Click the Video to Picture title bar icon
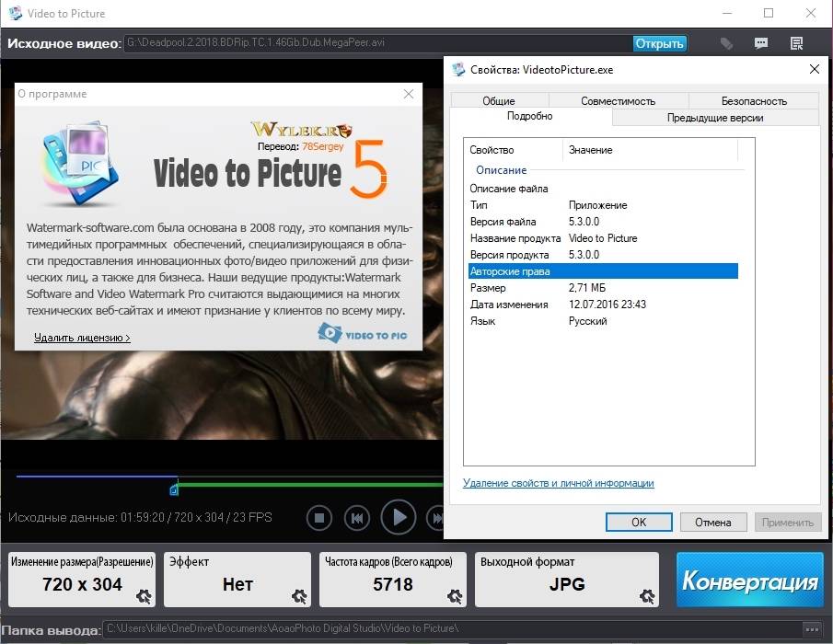Viewport: 833px width, 644px height. coord(15,13)
